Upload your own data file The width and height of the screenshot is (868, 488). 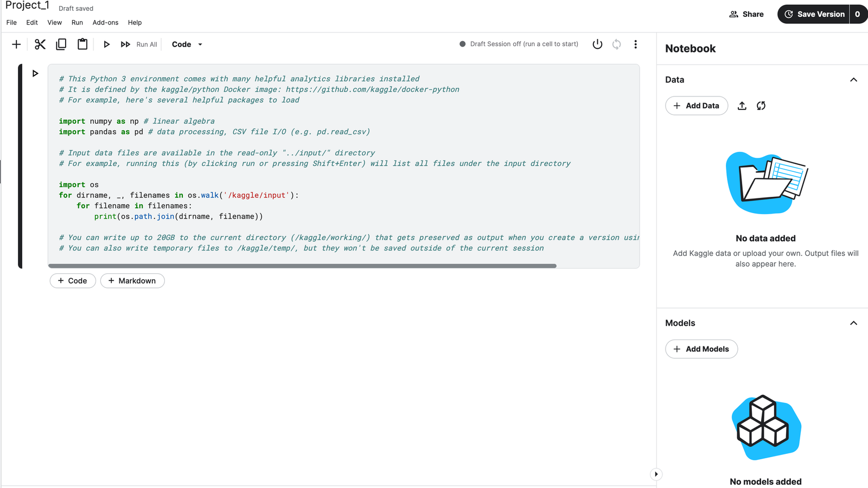click(x=742, y=106)
